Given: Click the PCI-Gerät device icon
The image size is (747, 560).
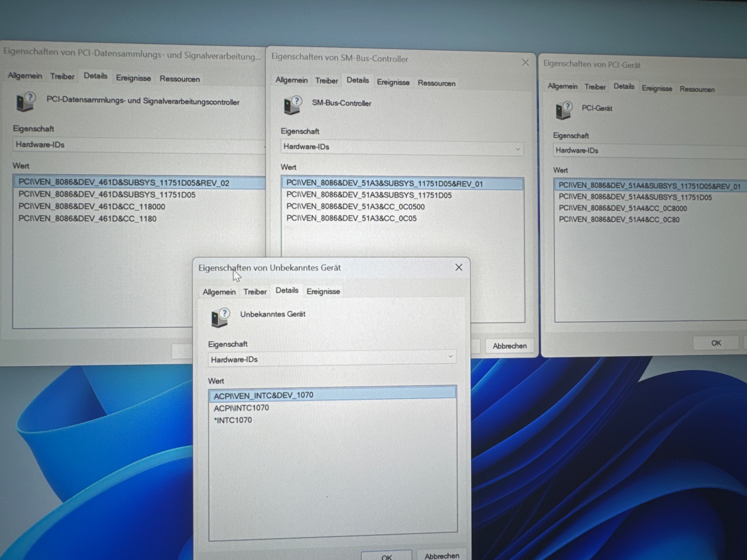Looking at the screenshot, I should [564, 110].
